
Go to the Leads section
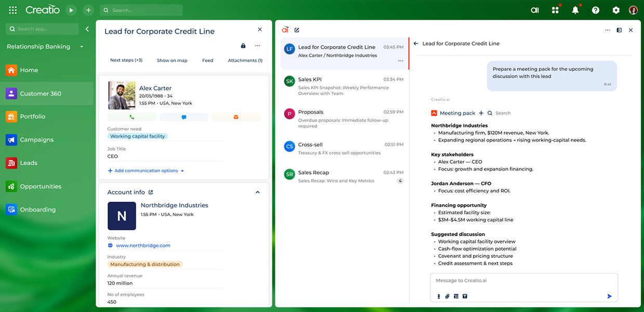[x=47, y=163]
